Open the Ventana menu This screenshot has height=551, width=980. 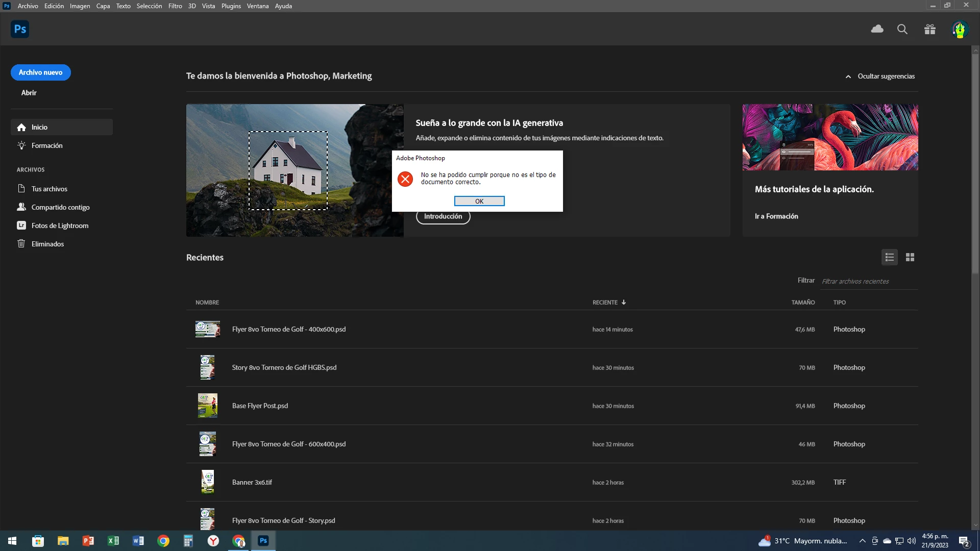258,6
